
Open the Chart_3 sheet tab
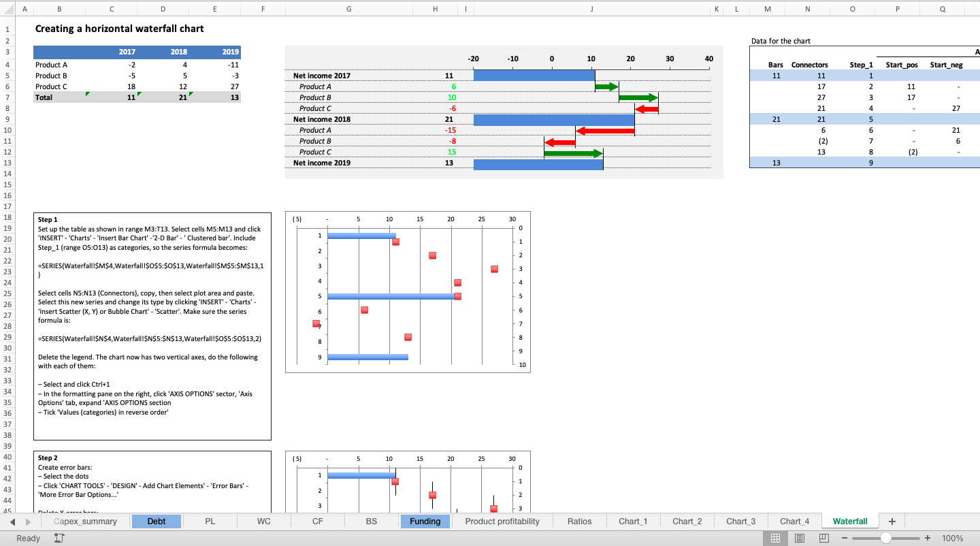pos(740,521)
